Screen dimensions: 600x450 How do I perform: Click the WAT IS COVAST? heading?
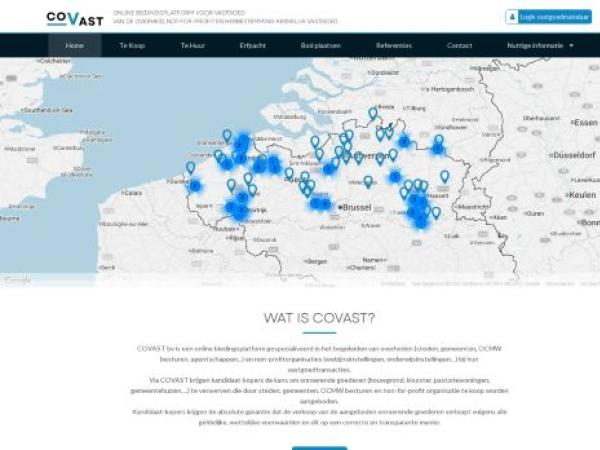click(320, 318)
